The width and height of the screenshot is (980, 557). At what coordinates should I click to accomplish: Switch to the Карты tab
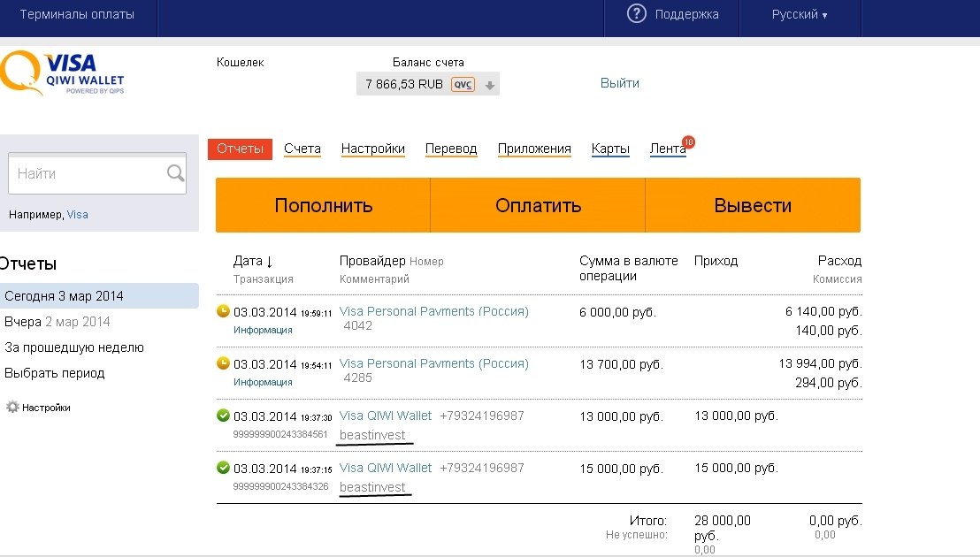(610, 149)
